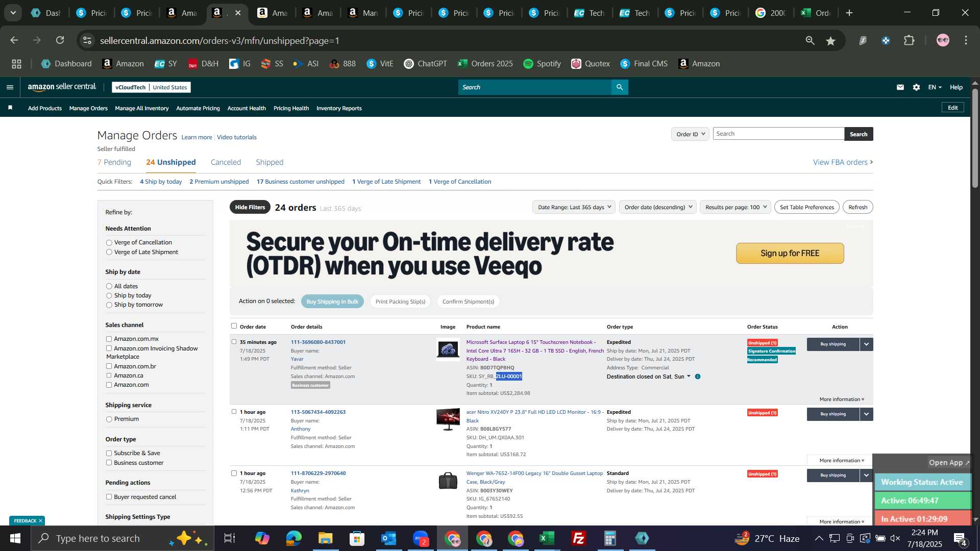The height and width of the screenshot is (551, 980).
Task: Go back with the browser back arrow
Action: 14,40
